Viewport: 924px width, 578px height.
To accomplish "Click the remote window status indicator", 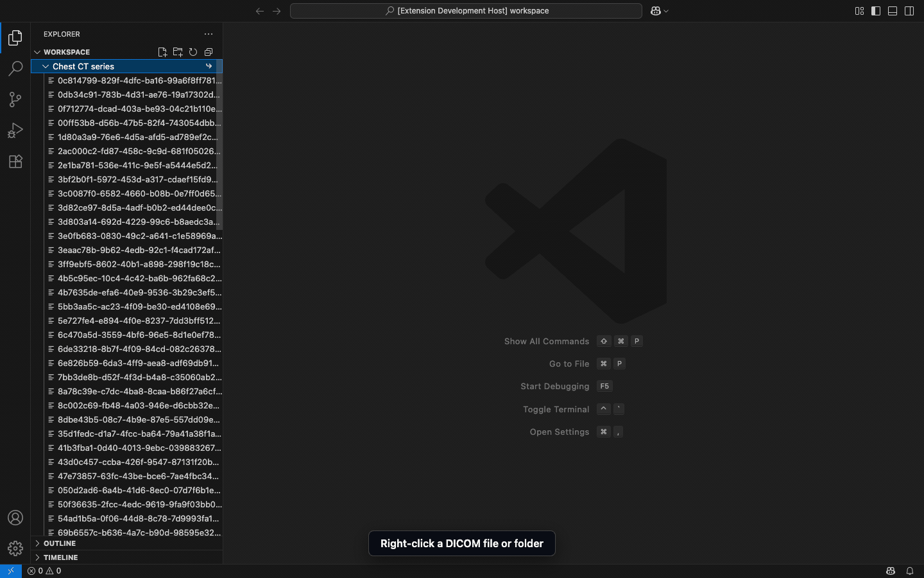I will click(11, 571).
